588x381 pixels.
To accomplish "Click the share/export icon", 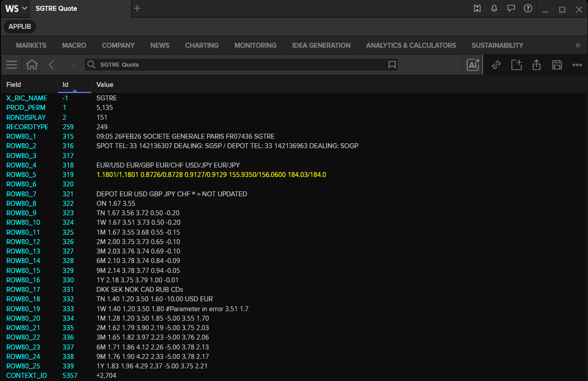I will 536,65.
